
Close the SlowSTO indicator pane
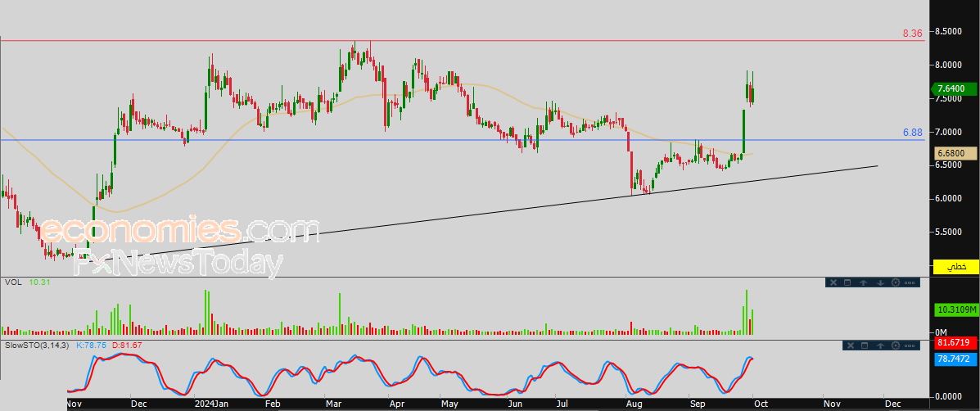click(849, 345)
